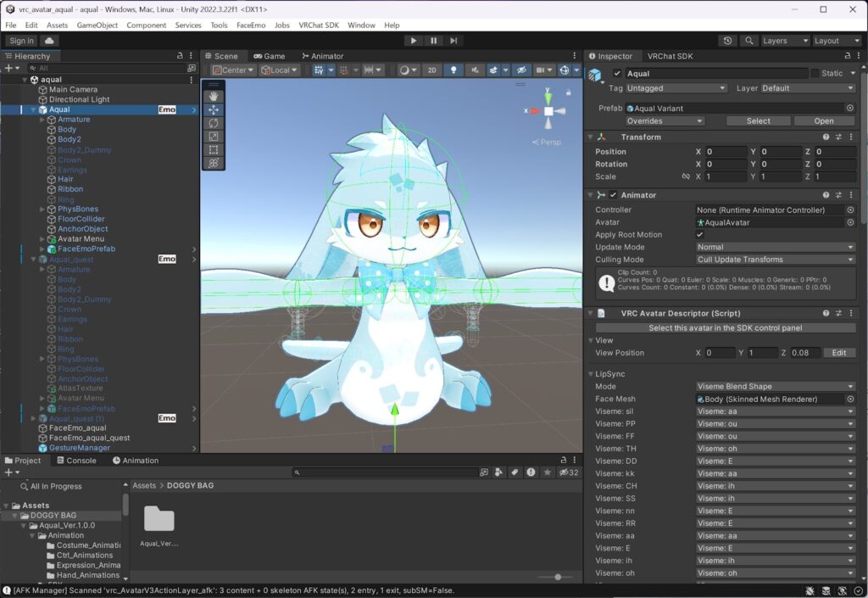868x598 pixels.
Task: Toggle grid snapping icon
Action: [x=319, y=70]
